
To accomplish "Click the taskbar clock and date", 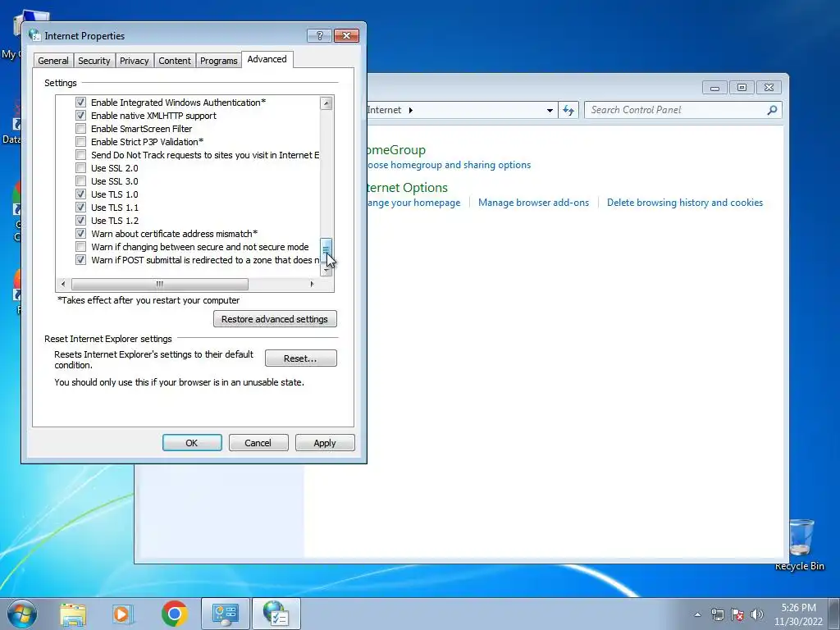I will click(798, 614).
